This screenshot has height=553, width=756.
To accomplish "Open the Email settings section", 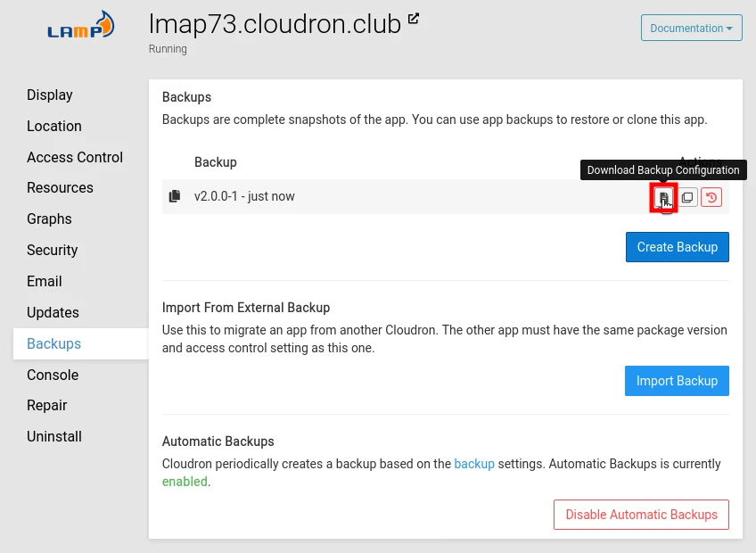I will pyautogui.click(x=44, y=281).
